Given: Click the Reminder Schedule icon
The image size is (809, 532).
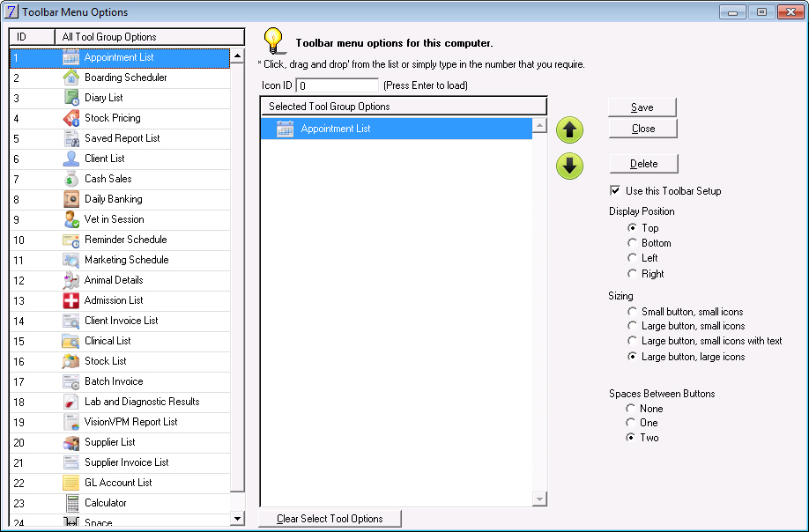Looking at the screenshot, I should point(71,240).
